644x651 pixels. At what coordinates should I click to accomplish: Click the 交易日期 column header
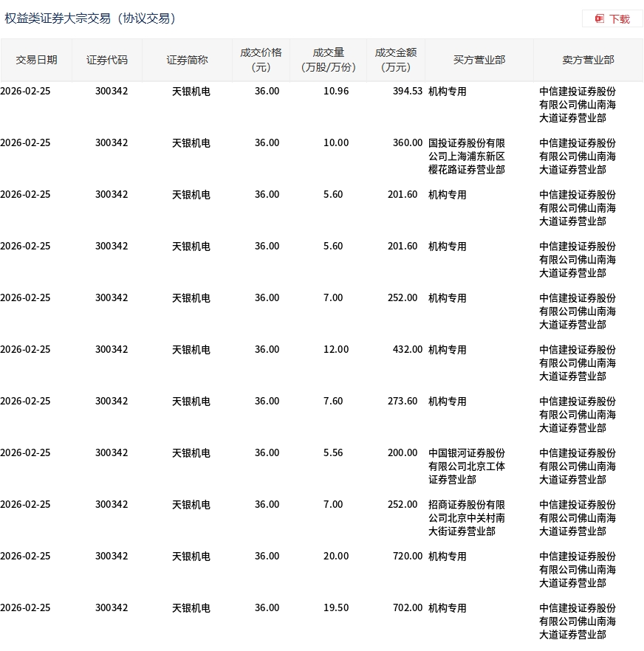pyautogui.click(x=37, y=61)
